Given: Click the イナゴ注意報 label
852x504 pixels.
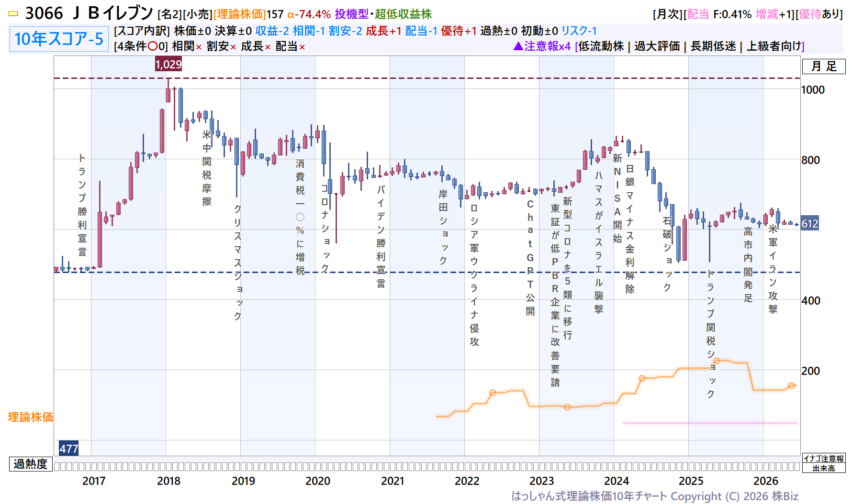Looking at the screenshot, I should click(824, 459).
